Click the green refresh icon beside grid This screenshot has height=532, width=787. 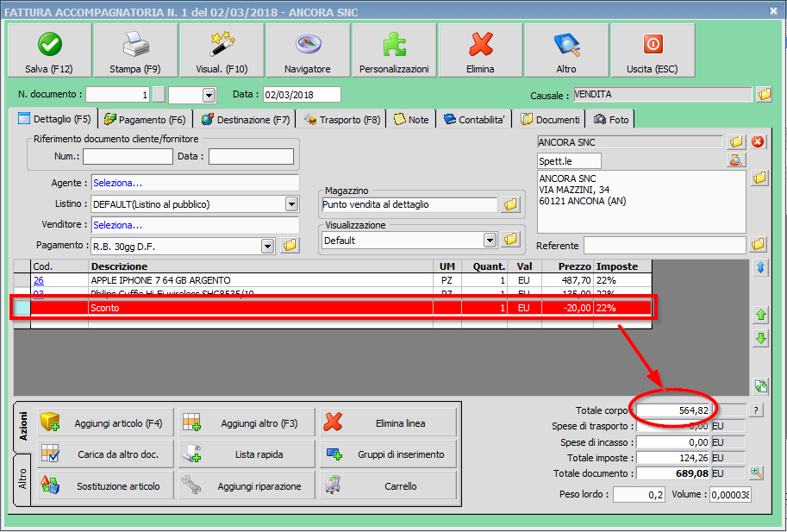point(761,386)
